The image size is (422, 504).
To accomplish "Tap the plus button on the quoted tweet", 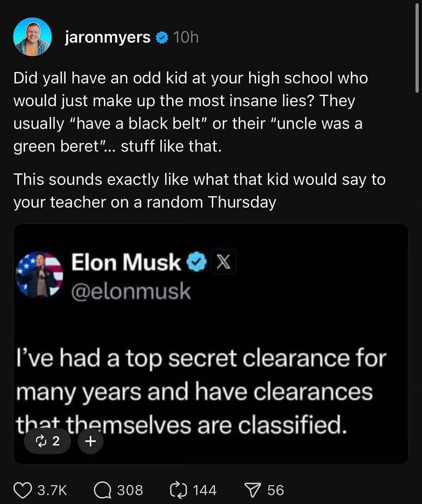I will (x=90, y=441).
